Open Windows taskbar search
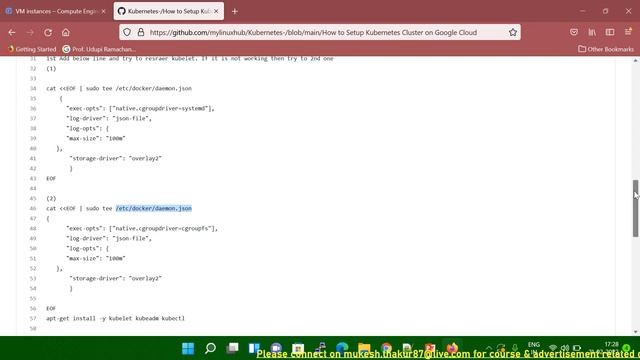This screenshot has height=360, width=640. (x=210, y=348)
